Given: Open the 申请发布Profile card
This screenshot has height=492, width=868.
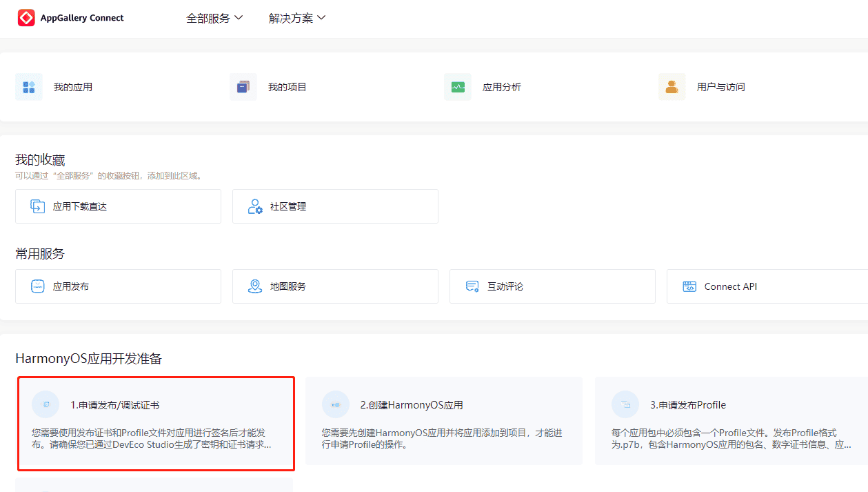Looking at the screenshot, I should pos(731,421).
